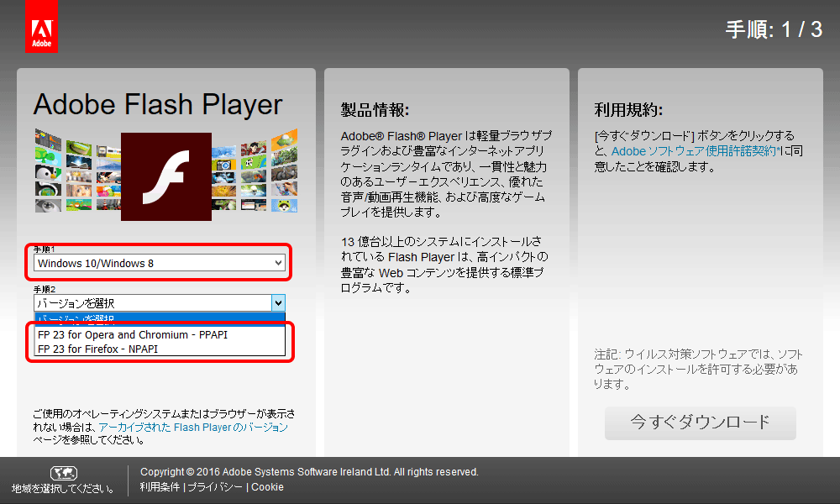Open the Windows 10/Windows 8 OS dropdown

coord(159,263)
